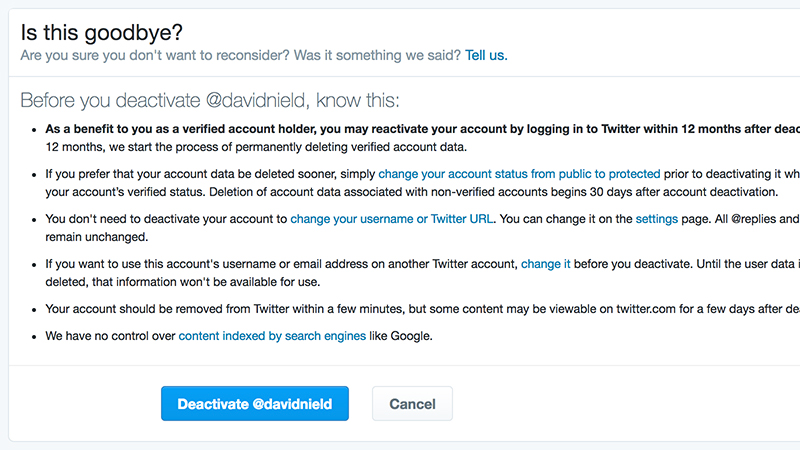800x450 pixels.
Task: Open 'change your account status from public to protected' link
Action: pyautogui.click(x=519, y=174)
